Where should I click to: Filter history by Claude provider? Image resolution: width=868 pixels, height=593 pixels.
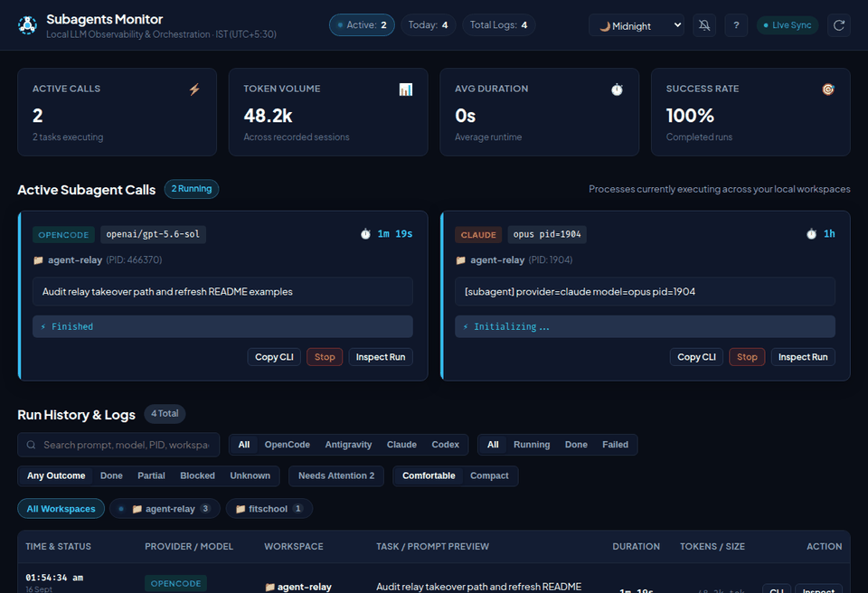click(x=401, y=445)
